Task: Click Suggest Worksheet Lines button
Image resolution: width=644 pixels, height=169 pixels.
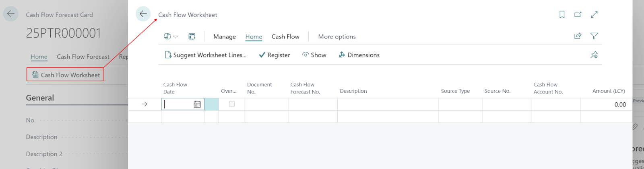Action: [x=206, y=55]
